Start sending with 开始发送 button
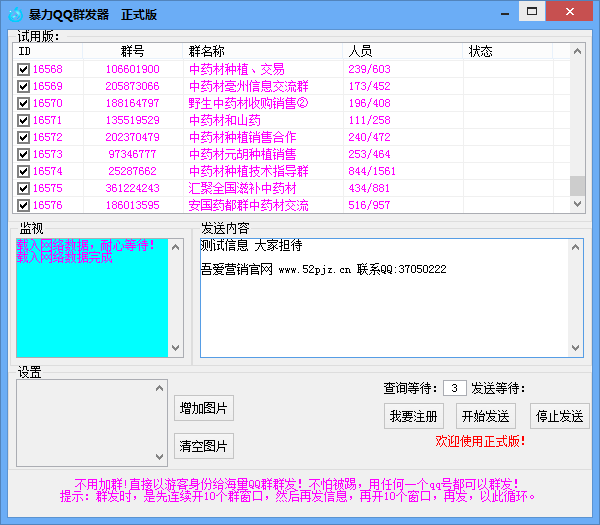The width and height of the screenshot is (600, 525). click(484, 416)
